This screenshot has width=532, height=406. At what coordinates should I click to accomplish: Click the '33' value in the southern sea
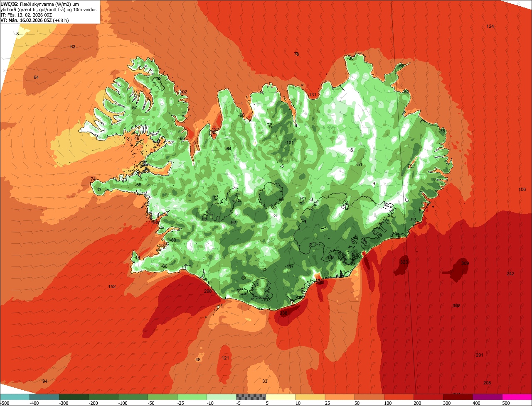(265, 382)
